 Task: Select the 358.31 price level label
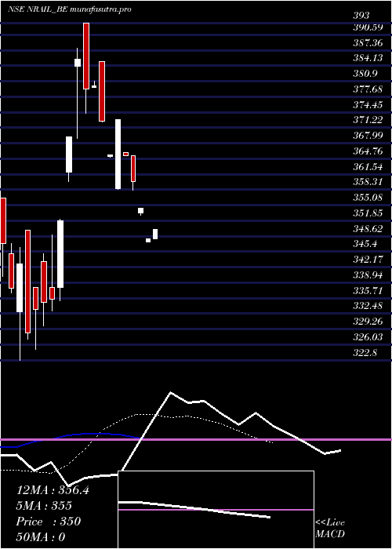point(368,182)
